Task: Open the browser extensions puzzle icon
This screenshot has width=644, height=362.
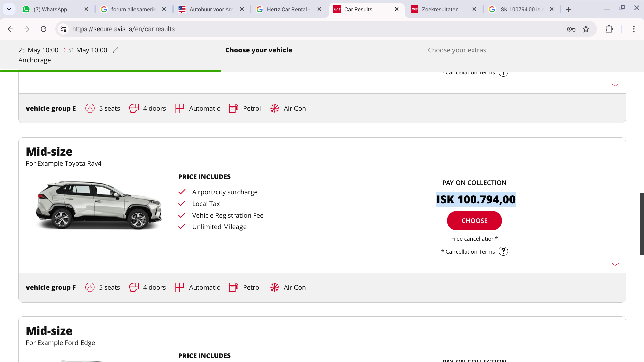Action: tap(609, 29)
